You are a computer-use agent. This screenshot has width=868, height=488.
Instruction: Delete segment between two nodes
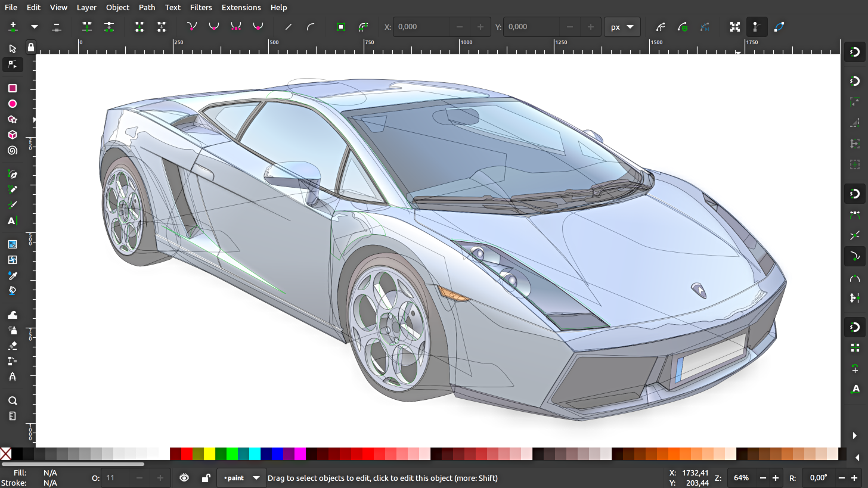162,27
